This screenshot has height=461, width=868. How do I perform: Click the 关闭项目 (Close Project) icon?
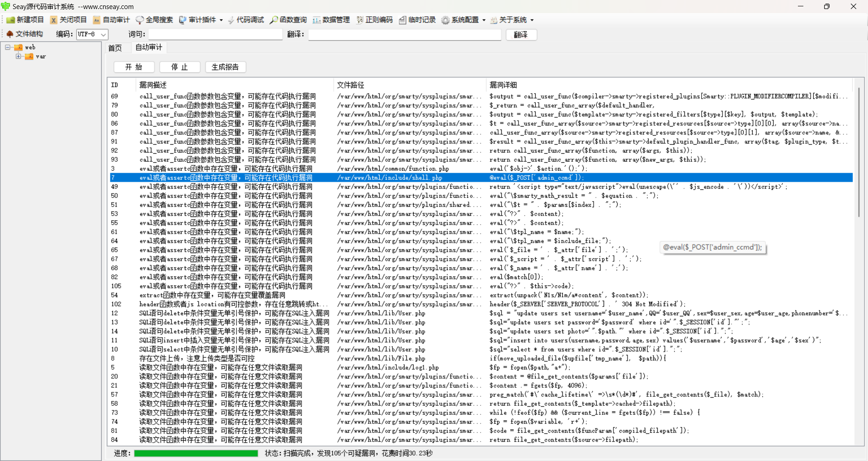pos(54,20)
